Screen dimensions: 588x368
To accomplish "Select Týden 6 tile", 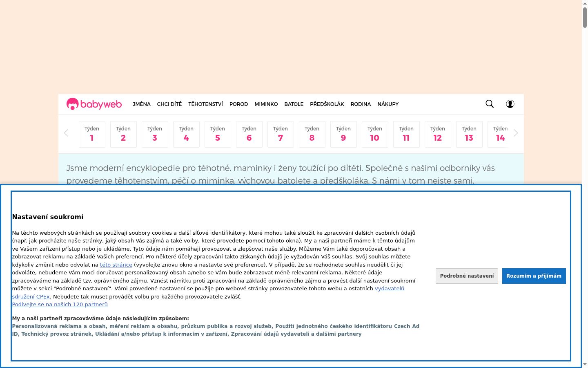I will 249,134.
